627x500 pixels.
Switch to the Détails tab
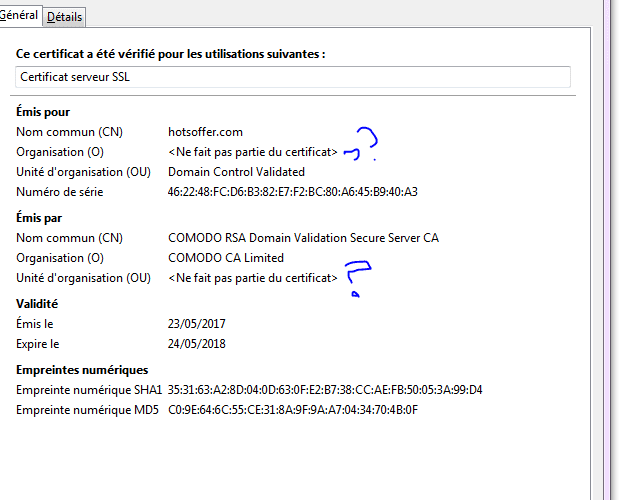[65, 17]
